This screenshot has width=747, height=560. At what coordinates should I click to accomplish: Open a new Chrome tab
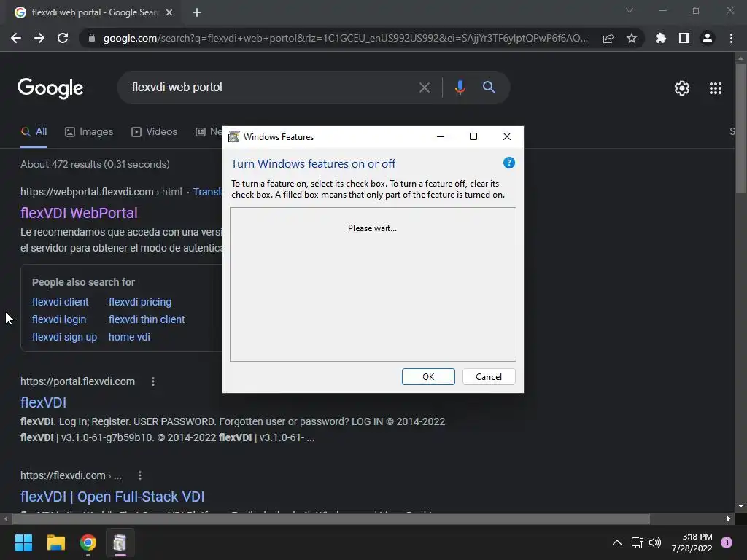197,12
